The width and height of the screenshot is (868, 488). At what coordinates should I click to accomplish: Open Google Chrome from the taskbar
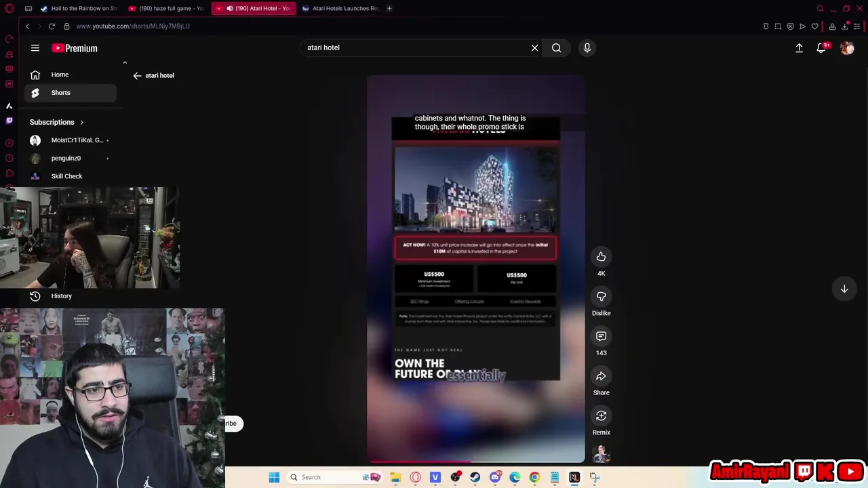click(x=534, y=477)
